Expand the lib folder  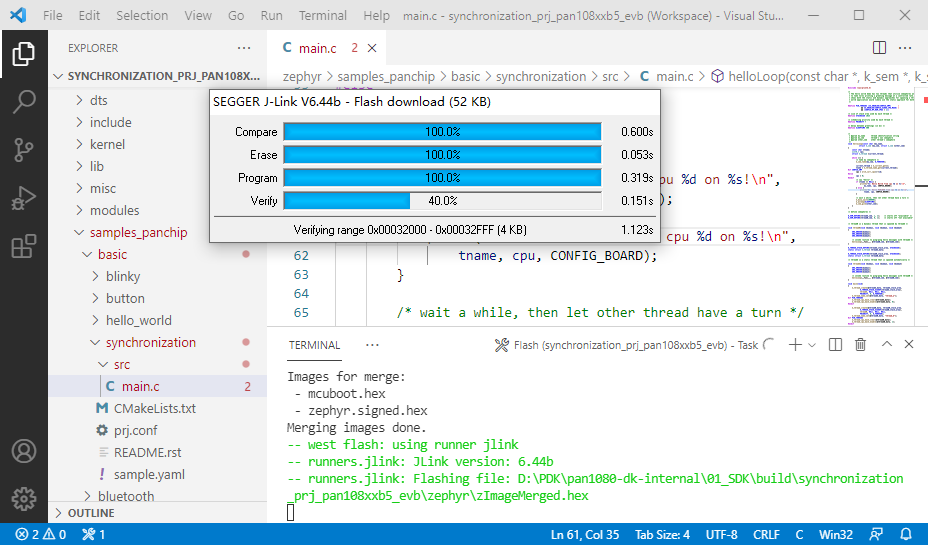click(157, 166)
